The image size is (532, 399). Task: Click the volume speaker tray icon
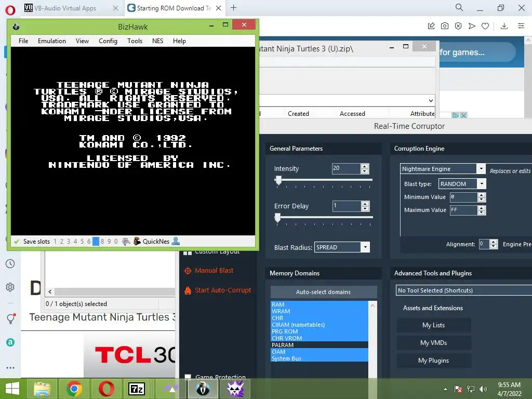click(x=483, y=389)
